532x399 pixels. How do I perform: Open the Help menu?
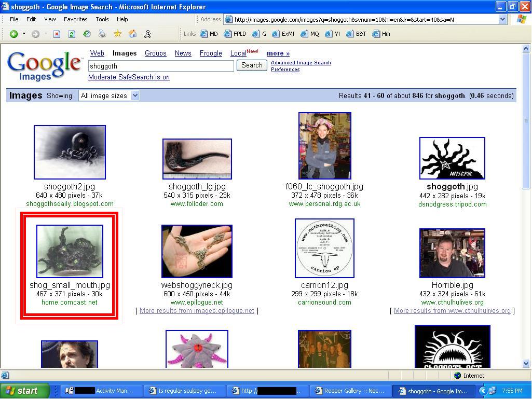coord(122,19)
